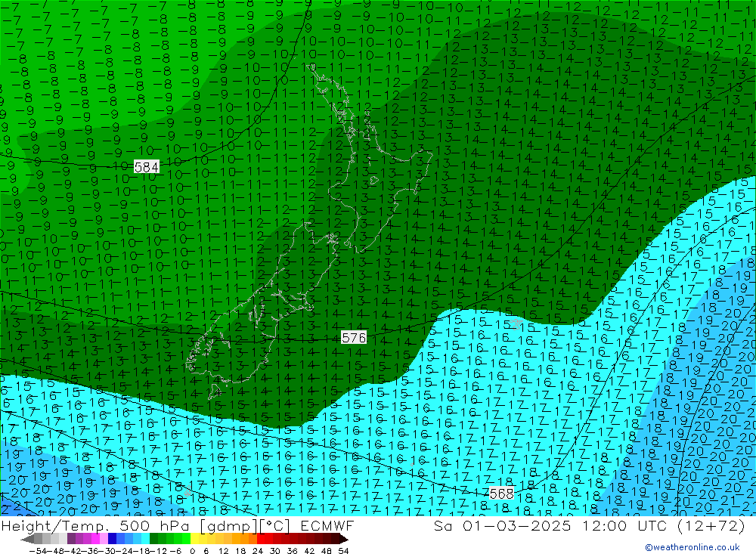This screenshot has height=554, width=756.
Task: Click the dark blue segment of color bar
Action: coord(113,539)
